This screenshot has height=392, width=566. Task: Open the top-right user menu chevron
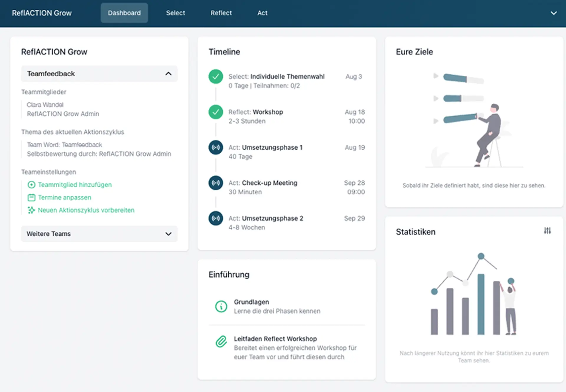[554, 13]
